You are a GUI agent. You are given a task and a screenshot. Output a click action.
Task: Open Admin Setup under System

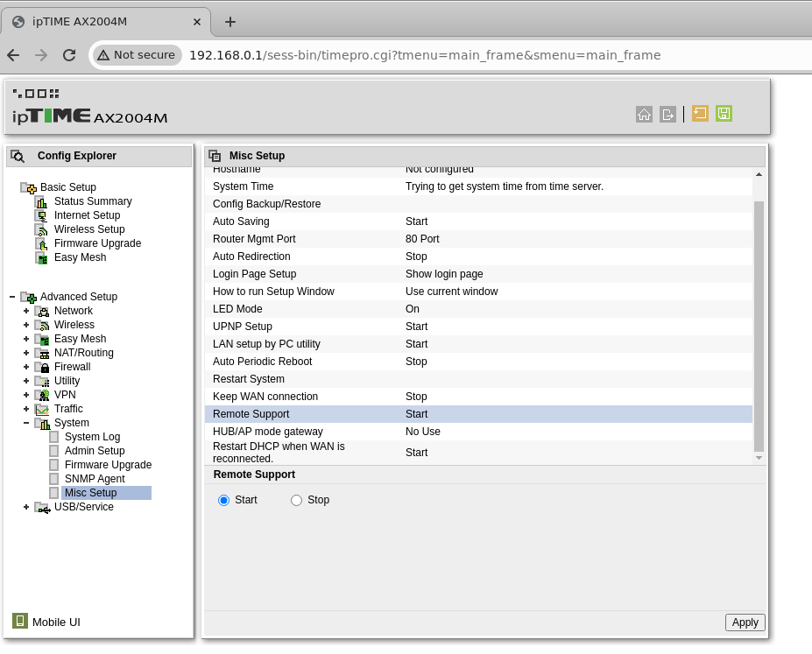pyautogui.click(x=95, y=451)
